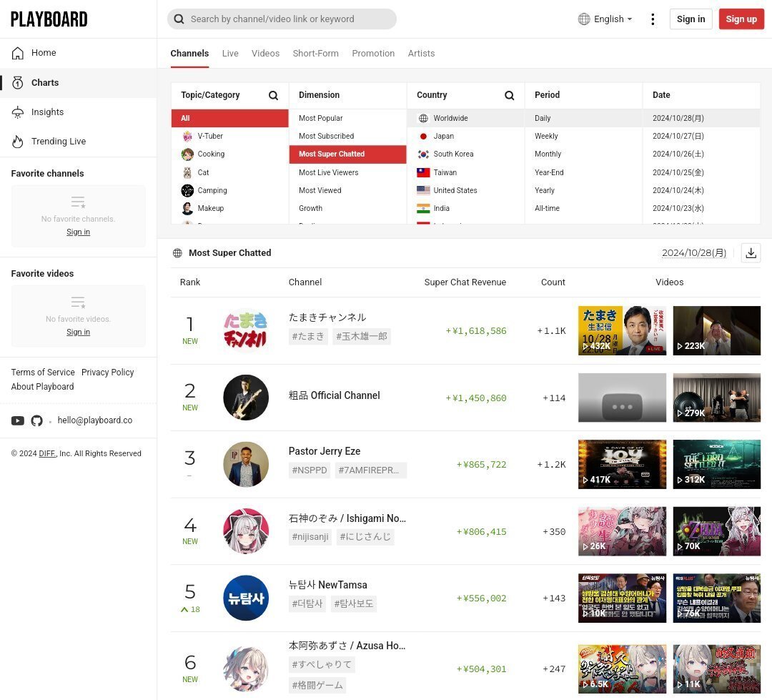Open たまきチャンネル 432K video thumbnail
This screenshot has height=700, width=772.
pyautogui.click(x=622, y=330)
